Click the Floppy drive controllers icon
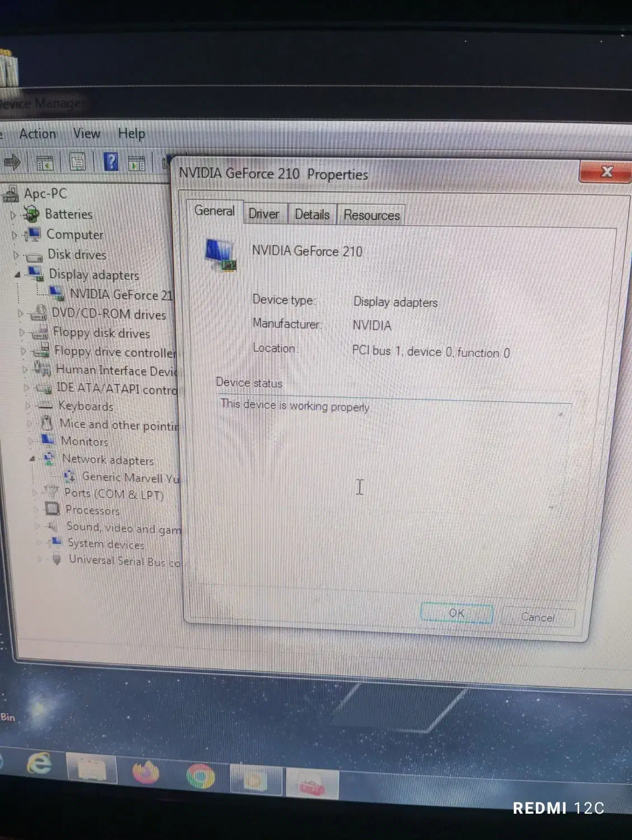This screenshot has width=632, height=840. (41, 351)
